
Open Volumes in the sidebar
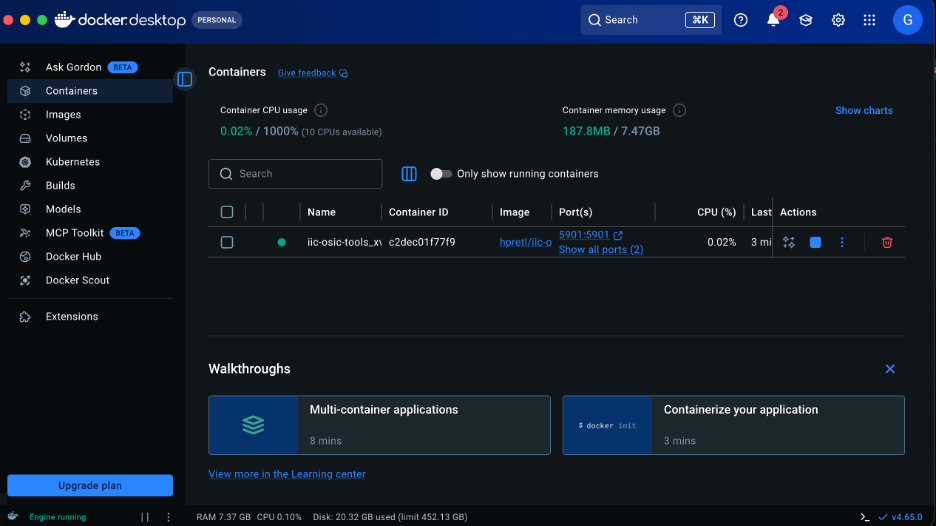tap(66, 138)
